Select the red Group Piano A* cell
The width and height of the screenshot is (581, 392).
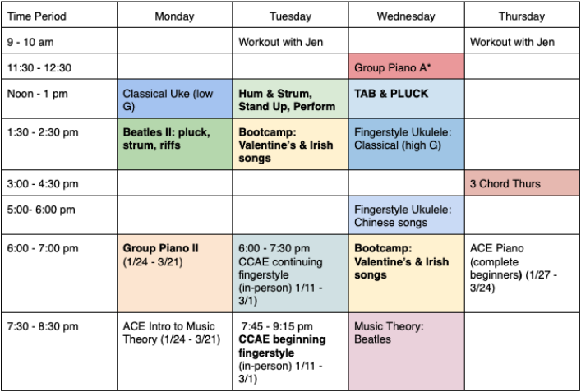[406, 67]
